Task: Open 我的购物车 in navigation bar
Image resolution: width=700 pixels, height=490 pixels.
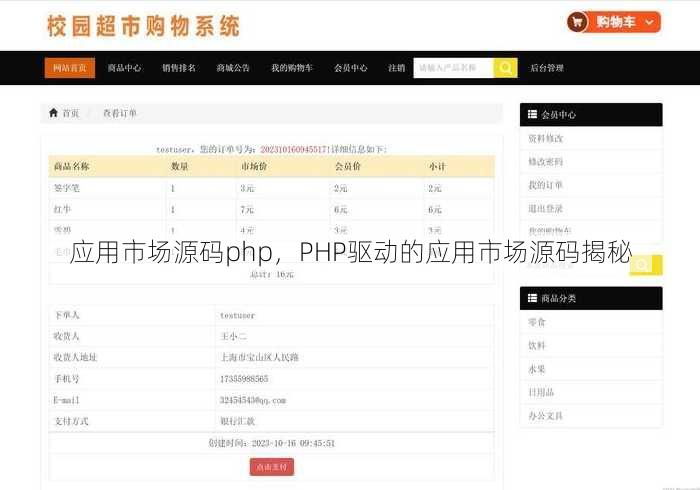Action: click(292, 68)
